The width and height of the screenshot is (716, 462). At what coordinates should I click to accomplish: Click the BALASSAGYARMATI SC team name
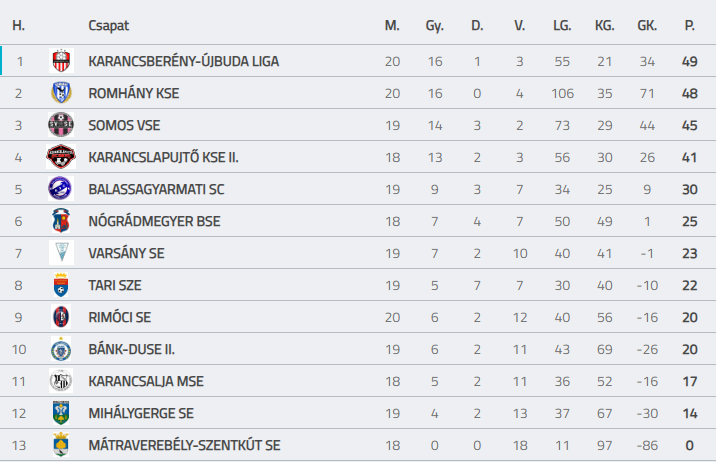click(156, 189)
